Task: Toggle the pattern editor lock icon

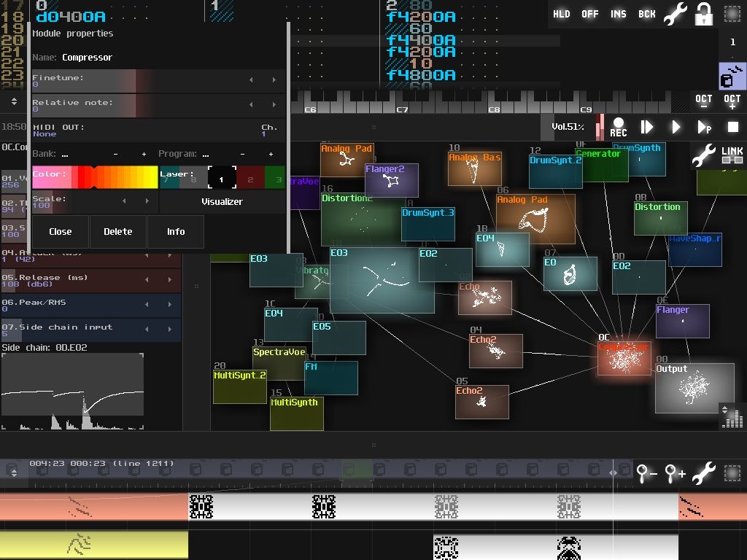Action: pos(703,14)
